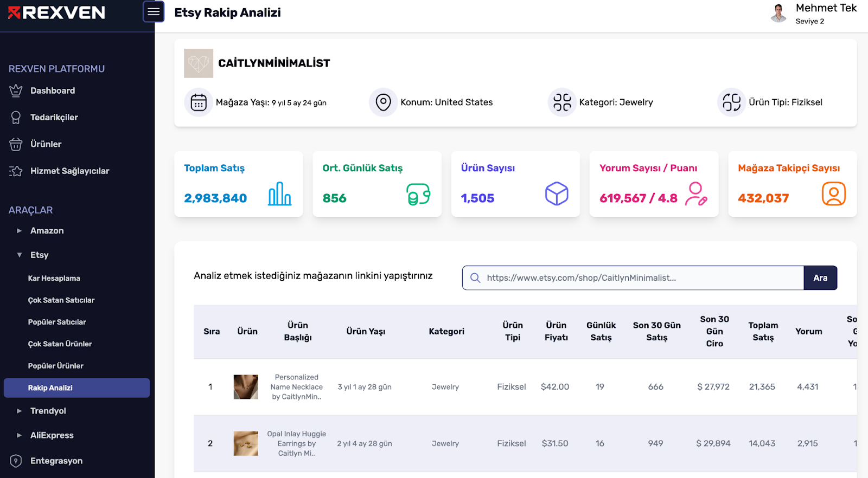Click the Hizmet Sağlayıcılar icon
This screenshot has height=478, width=868.
[x=16, y=171]
